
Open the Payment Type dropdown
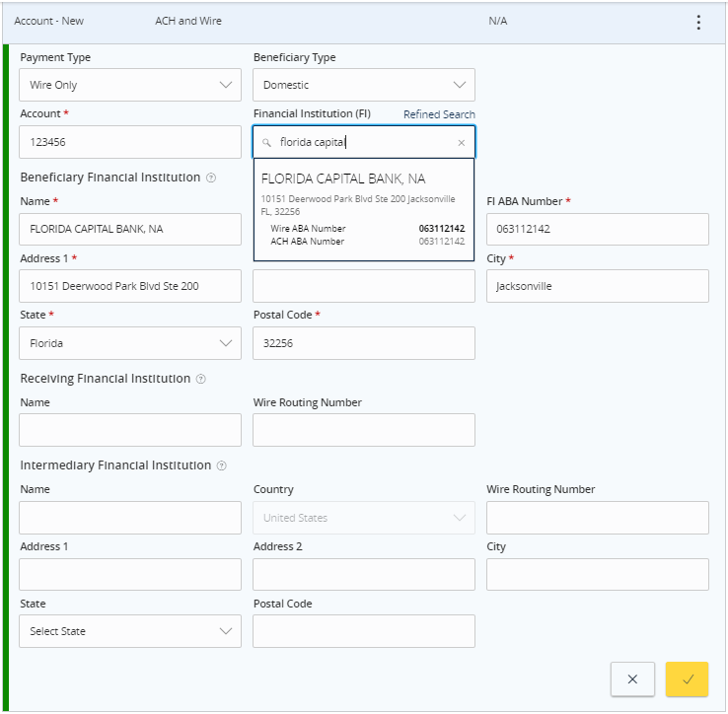tap(130, 85)
